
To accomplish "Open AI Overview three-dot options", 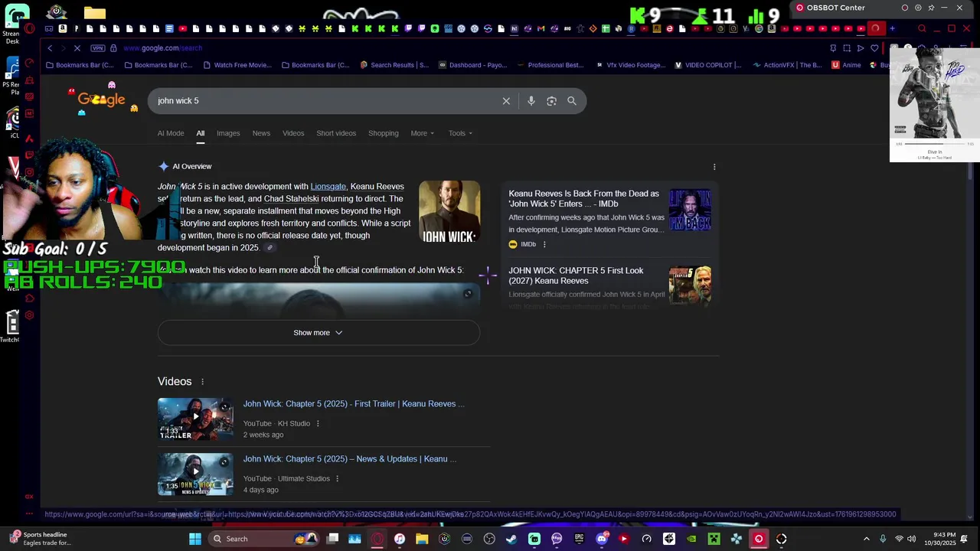I will coord(714,167).
